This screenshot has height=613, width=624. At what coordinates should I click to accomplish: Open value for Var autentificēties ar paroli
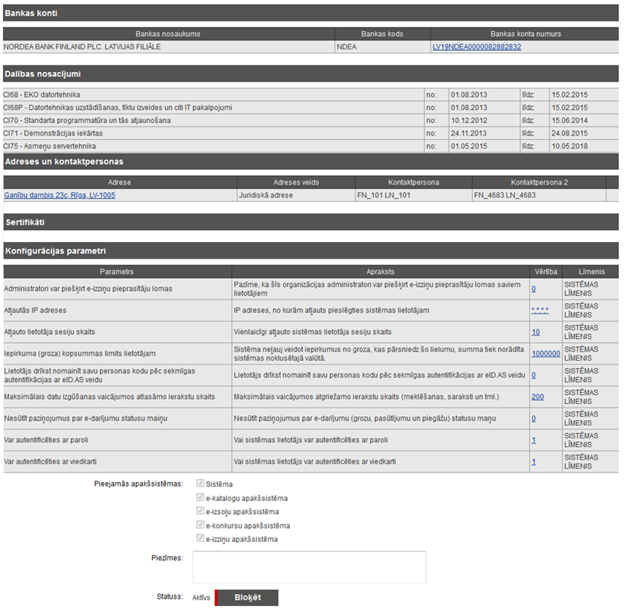pos(534,439)
